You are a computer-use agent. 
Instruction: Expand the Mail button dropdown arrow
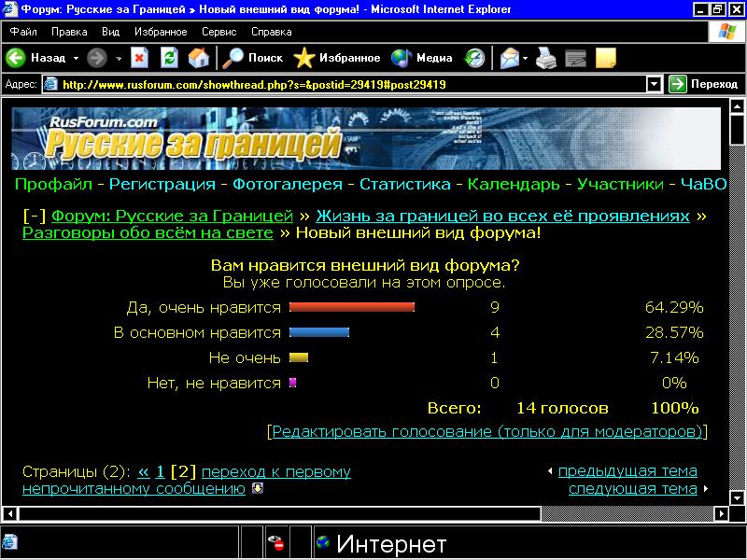pyautogui.click(x=526, y=58)
